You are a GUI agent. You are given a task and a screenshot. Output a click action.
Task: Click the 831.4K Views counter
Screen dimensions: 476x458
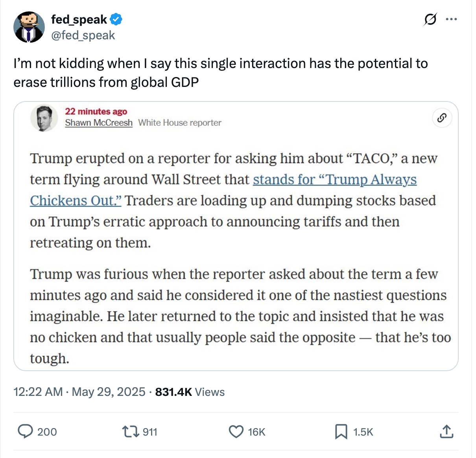pyautogui.click(x=190, y=392)
